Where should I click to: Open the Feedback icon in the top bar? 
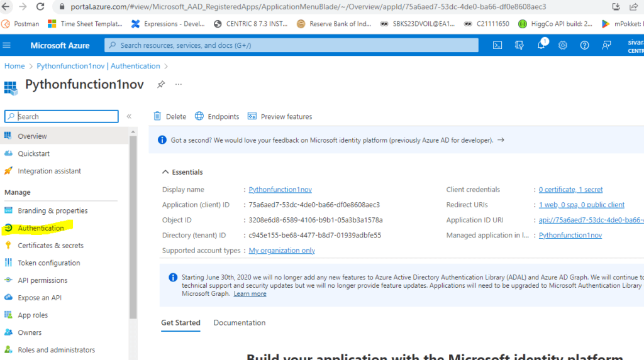(606, 45)
